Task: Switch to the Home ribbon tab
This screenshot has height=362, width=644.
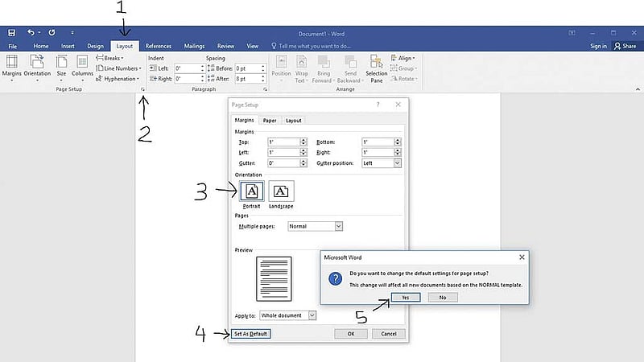Action: coord(41,46)
